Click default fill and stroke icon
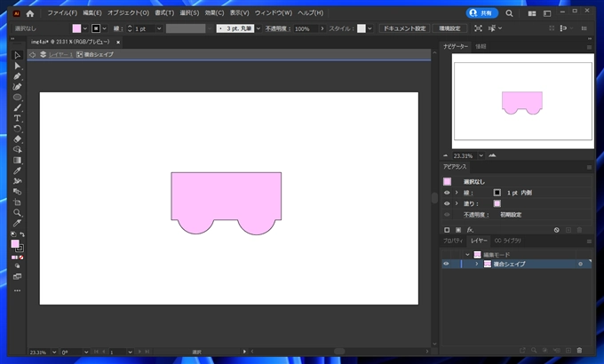604x364 pixels. tap(13, 234)
